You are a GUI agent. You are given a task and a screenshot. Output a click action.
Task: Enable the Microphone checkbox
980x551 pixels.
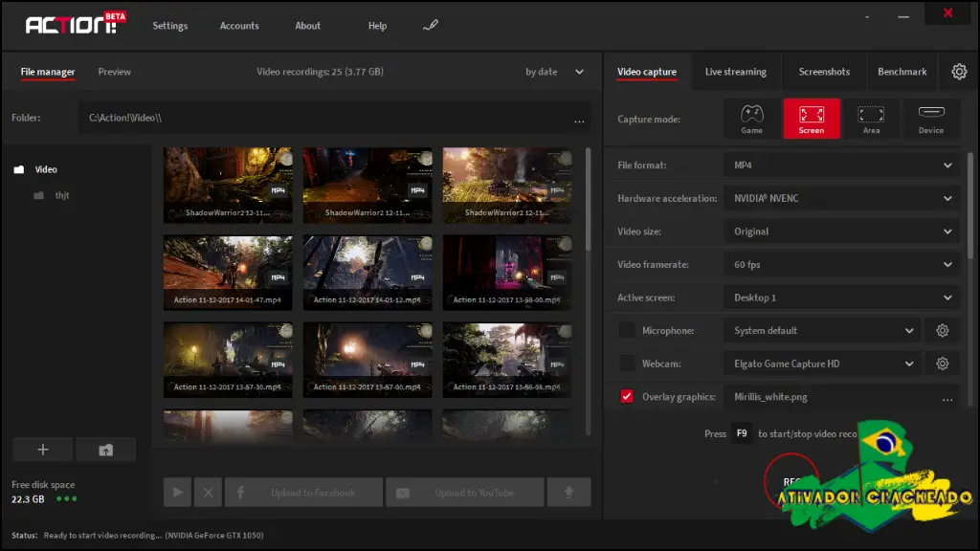coord(626,330)
